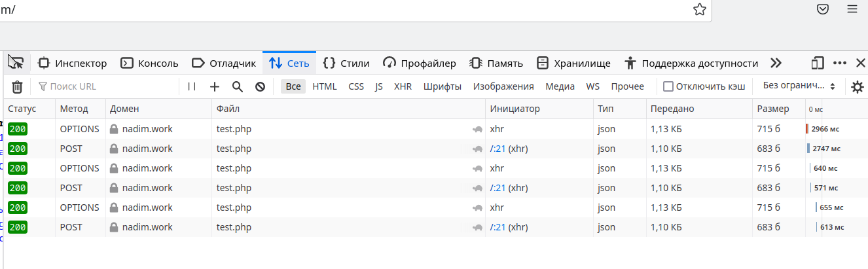Filter requests by JS
The image size is (868, 269).
[379, 86]
